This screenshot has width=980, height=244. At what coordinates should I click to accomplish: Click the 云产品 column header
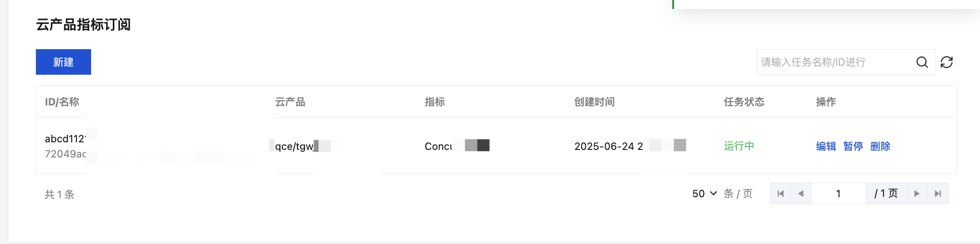coord(290,102)
